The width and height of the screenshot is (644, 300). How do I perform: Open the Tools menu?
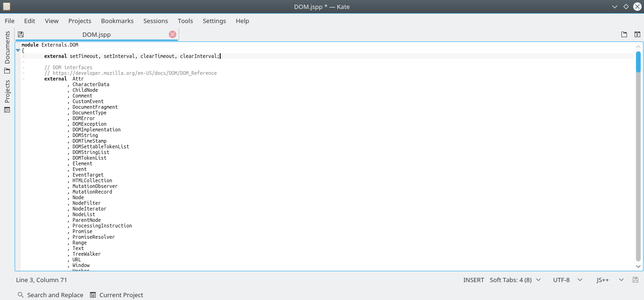185,21
